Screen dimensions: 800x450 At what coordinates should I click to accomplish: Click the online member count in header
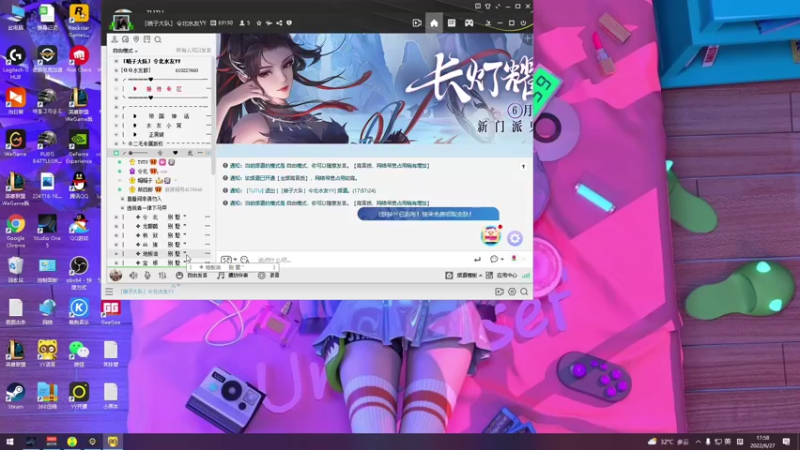pos(245,23)
